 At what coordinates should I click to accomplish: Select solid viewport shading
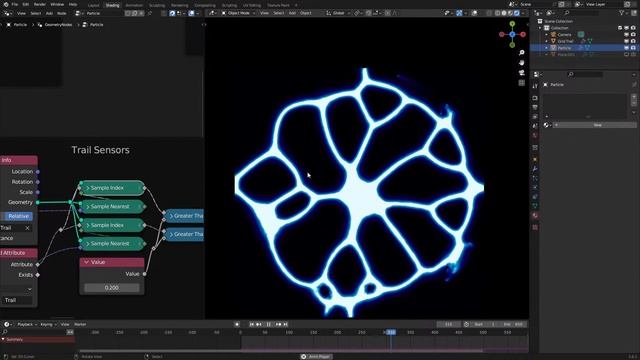[x=504, y=13]
